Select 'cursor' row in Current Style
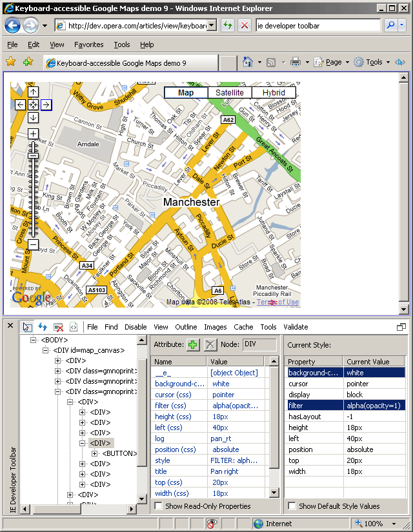413x532 pixels. pos(346,384)
